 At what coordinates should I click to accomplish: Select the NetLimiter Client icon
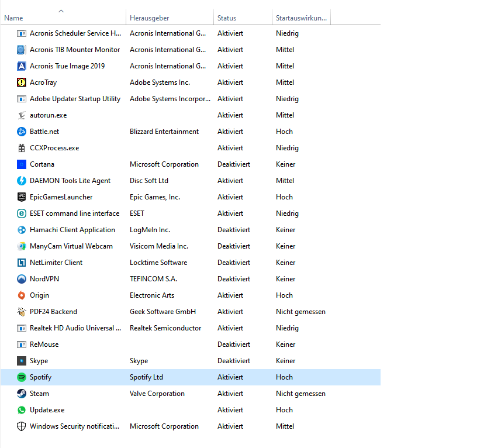(x=22, y=263)
